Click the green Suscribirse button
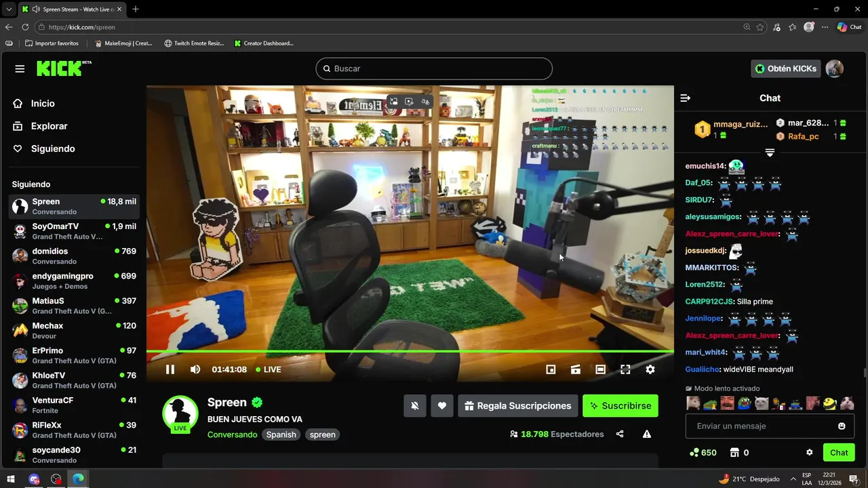Screen dimensions: 868x488 coord(620,406)
